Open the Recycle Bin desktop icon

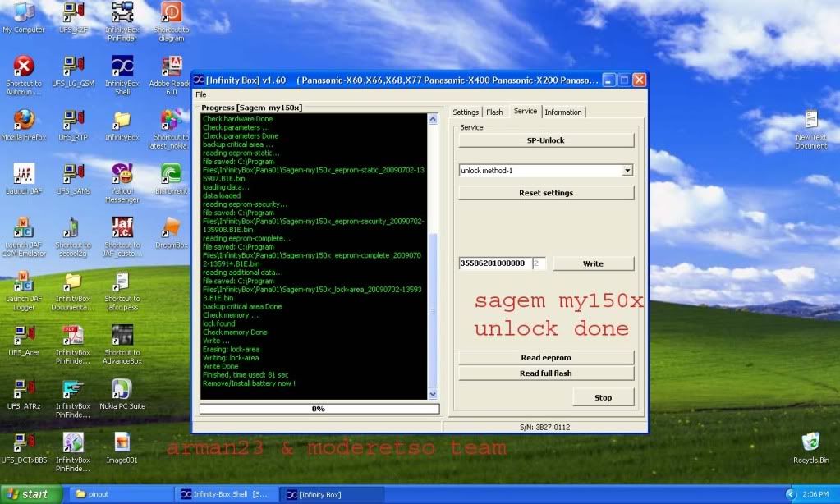[x=811, y=447]
